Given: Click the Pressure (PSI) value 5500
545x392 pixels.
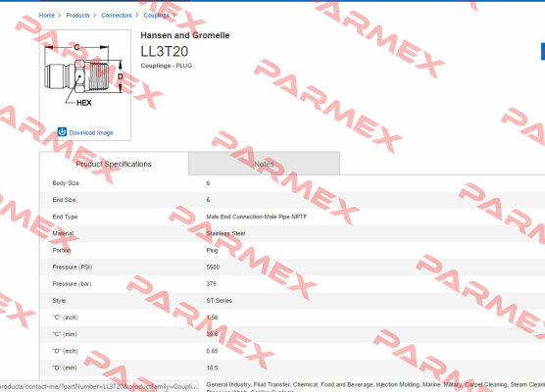Looking at the screenshot, I should [x=213, y=267].
